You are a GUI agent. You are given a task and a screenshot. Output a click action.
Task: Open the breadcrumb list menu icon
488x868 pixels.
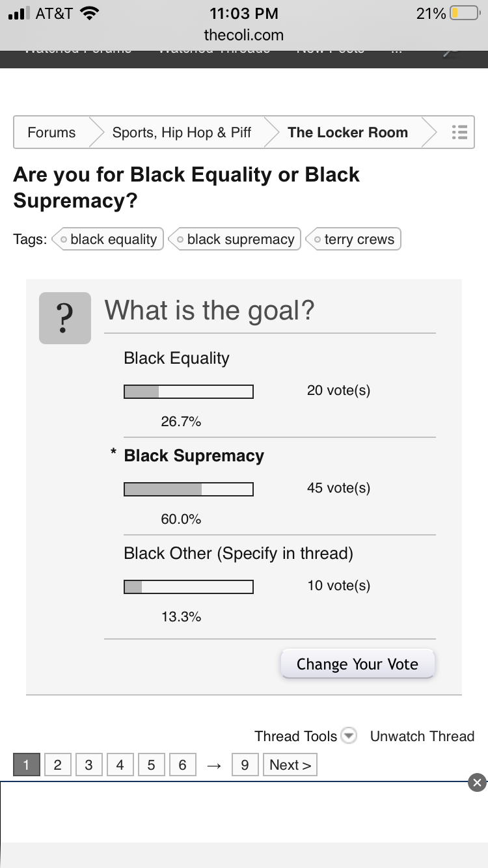point(459,132)
